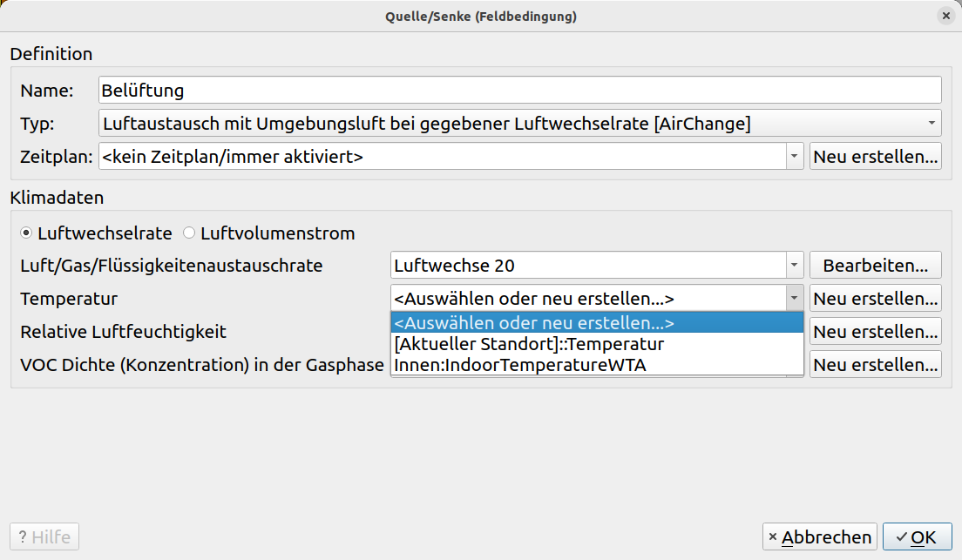Select the <Auswählen oder neu erstellen...> list entry

(534, 323)
